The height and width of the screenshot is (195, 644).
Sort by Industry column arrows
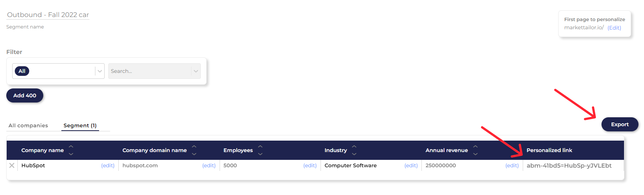(x=354, y=150)
